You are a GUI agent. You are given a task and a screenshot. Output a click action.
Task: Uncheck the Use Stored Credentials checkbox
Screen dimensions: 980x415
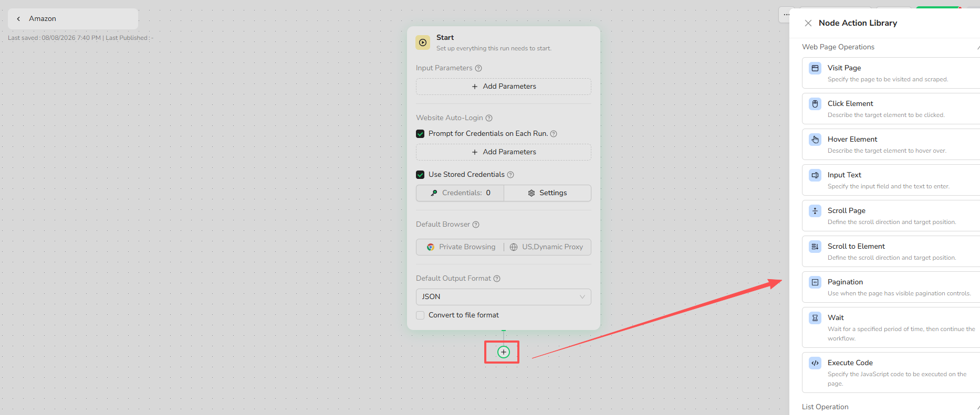tap(420, 175)
